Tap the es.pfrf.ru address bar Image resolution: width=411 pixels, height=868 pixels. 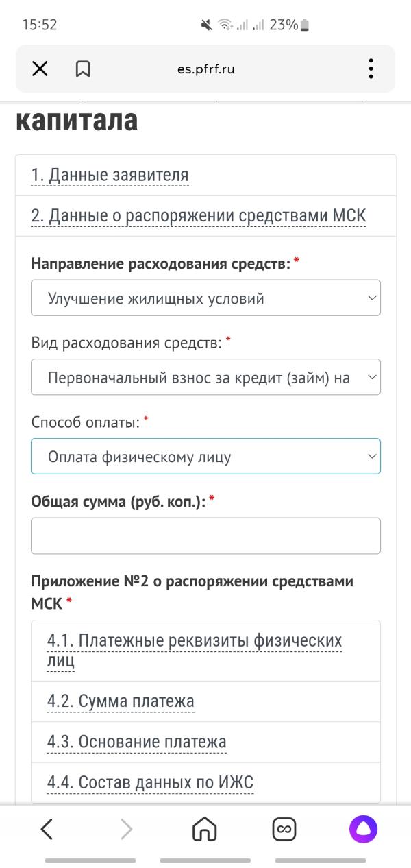(x=206, y=69)
